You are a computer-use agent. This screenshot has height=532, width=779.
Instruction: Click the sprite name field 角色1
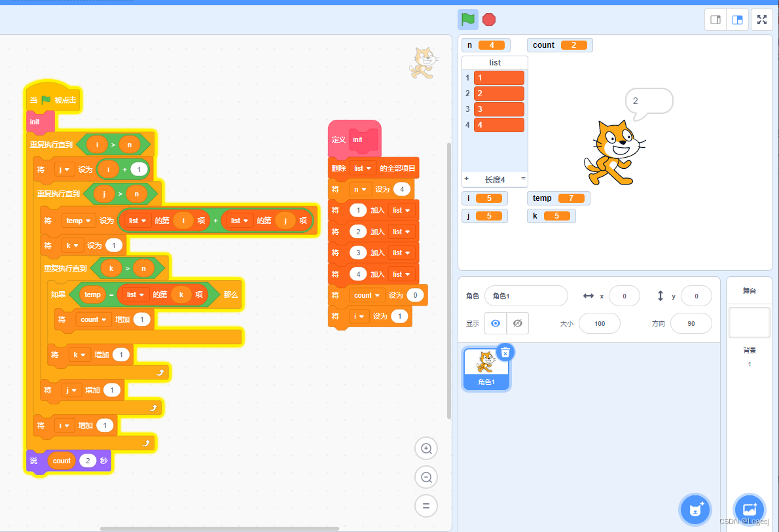[526, 296]
